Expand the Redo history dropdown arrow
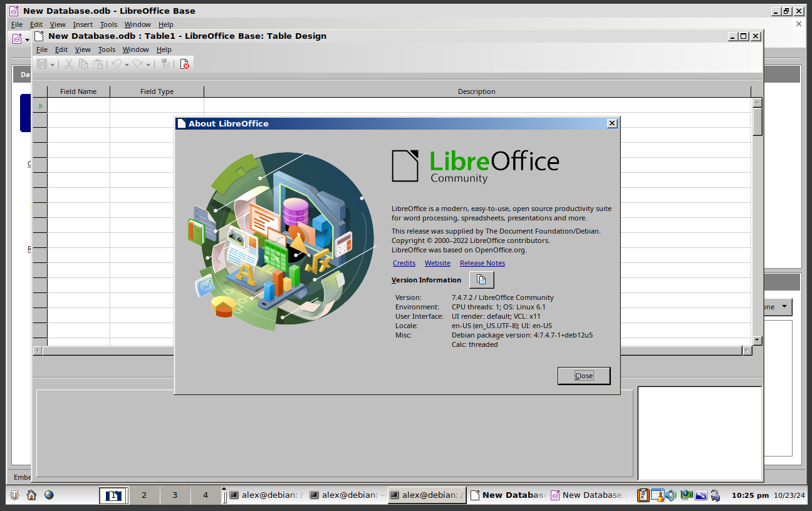The width and height of the screenshot is (812, 511). click(148, 65)
